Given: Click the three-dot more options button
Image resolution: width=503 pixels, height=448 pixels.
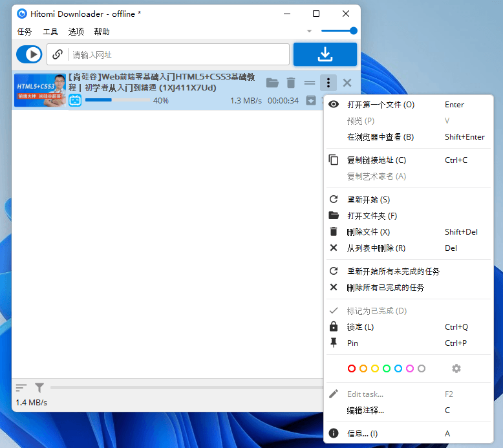Looking at the screenshot, I should click(x=328, y=83).
